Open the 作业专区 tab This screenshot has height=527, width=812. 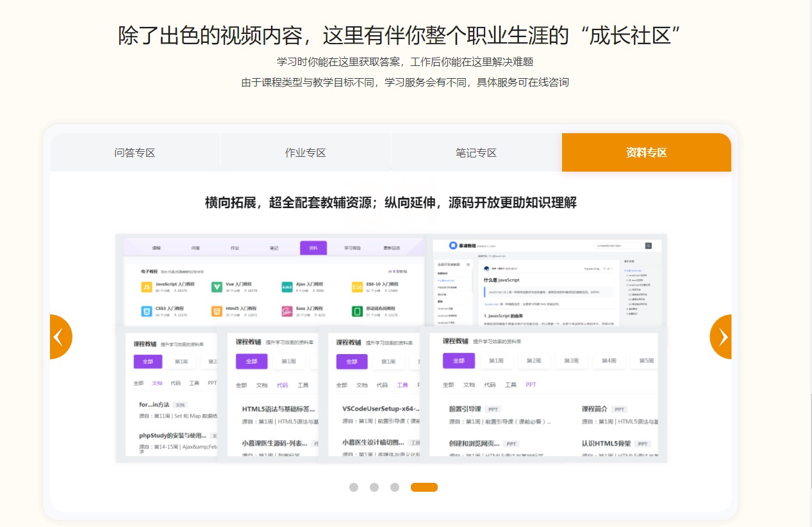pos(306,152)
